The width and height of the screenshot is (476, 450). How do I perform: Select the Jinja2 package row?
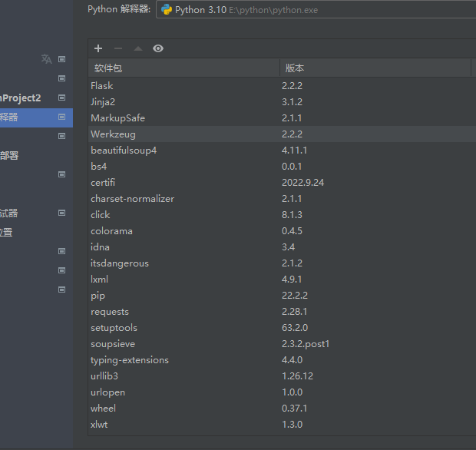click(282, 101)
